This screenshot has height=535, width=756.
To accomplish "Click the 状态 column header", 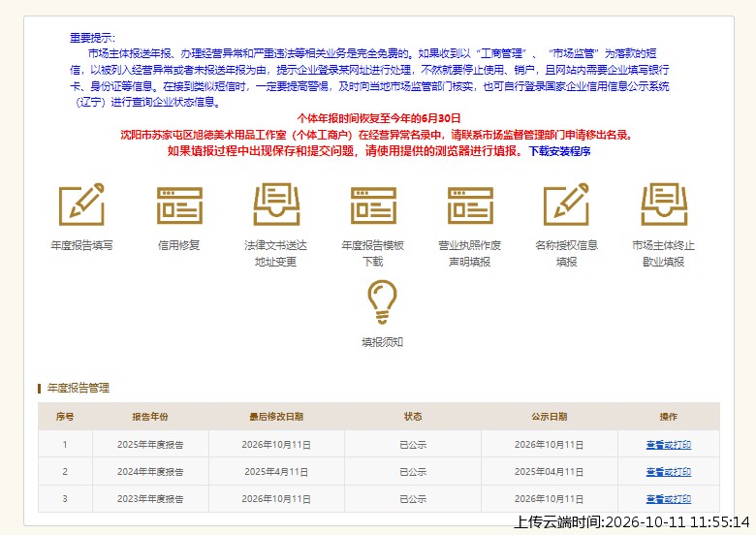I will click(x=413, y=417).
